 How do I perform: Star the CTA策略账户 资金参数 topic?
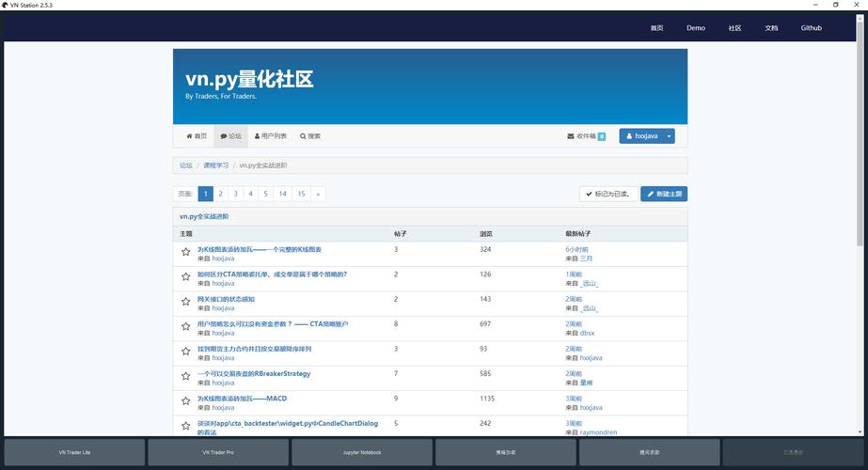(185, 326)
